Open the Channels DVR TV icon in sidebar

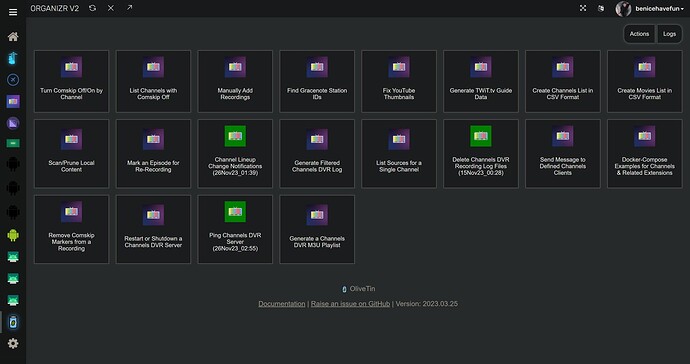(13, 101)
